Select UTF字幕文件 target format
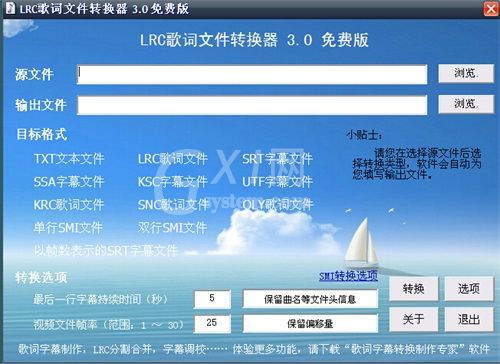 (277, 182)
